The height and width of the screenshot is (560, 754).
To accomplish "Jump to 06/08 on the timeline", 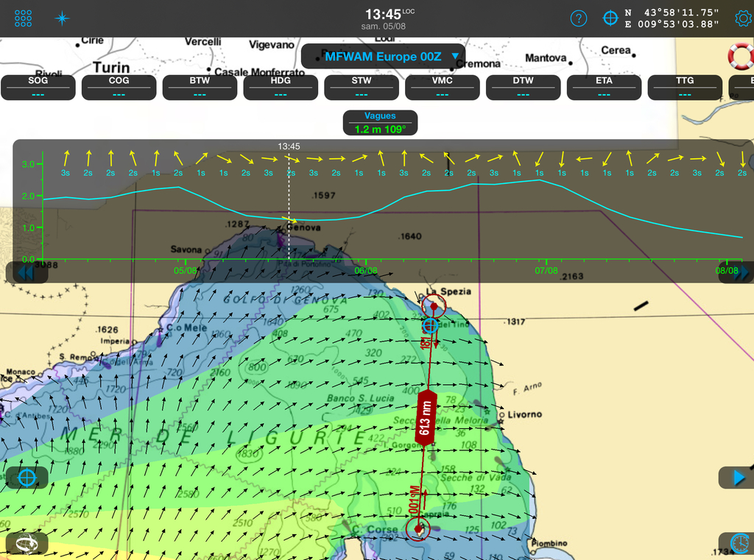I will [366, 271].
